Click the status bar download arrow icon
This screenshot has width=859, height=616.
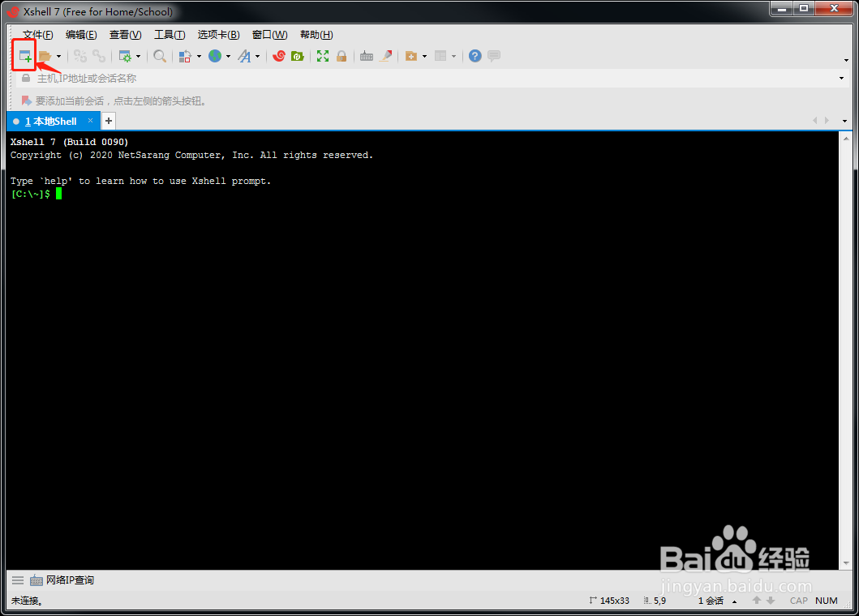[771, 601]
